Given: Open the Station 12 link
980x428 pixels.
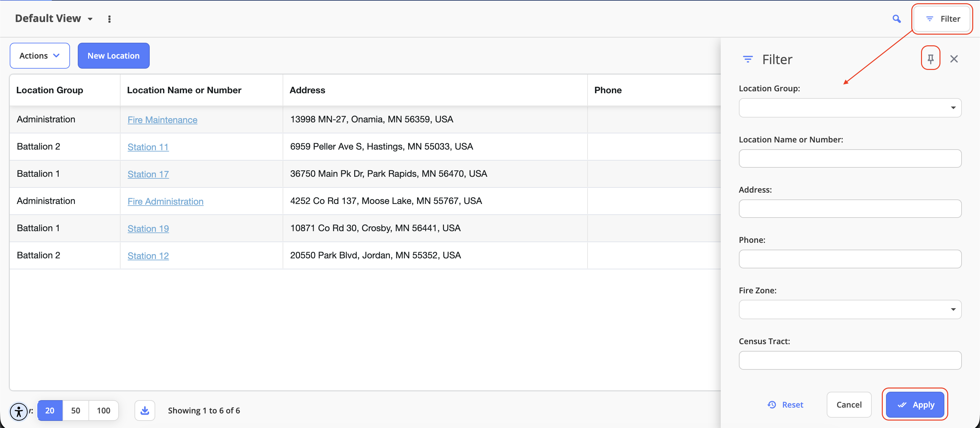Looking at the screenshot, I should [x=148, y=255].
